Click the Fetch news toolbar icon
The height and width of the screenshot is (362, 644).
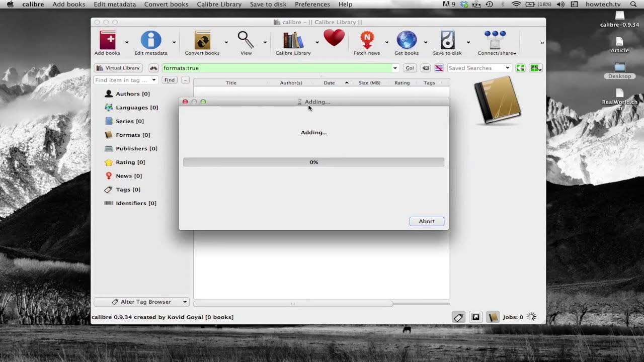click(367, 40)
